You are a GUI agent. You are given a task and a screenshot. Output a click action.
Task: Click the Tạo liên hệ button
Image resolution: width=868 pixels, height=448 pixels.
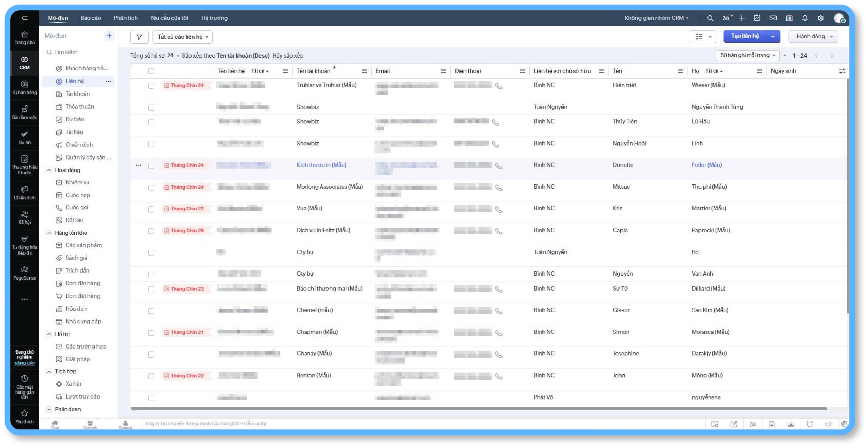744,36
